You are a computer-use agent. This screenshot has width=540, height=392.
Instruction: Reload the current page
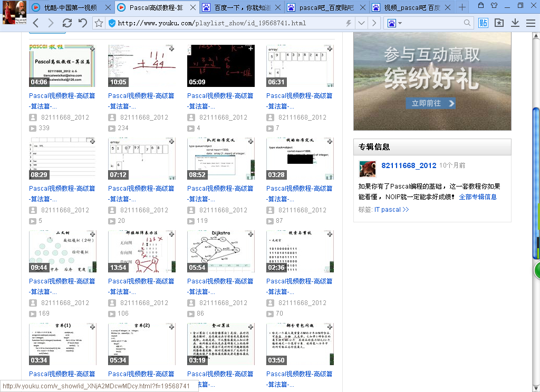click(67, 23)
